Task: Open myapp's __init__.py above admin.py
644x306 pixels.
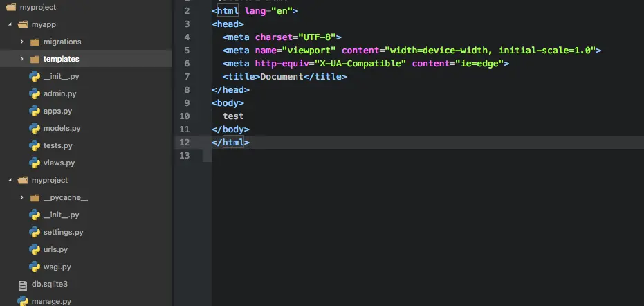Action: [61, 76]
